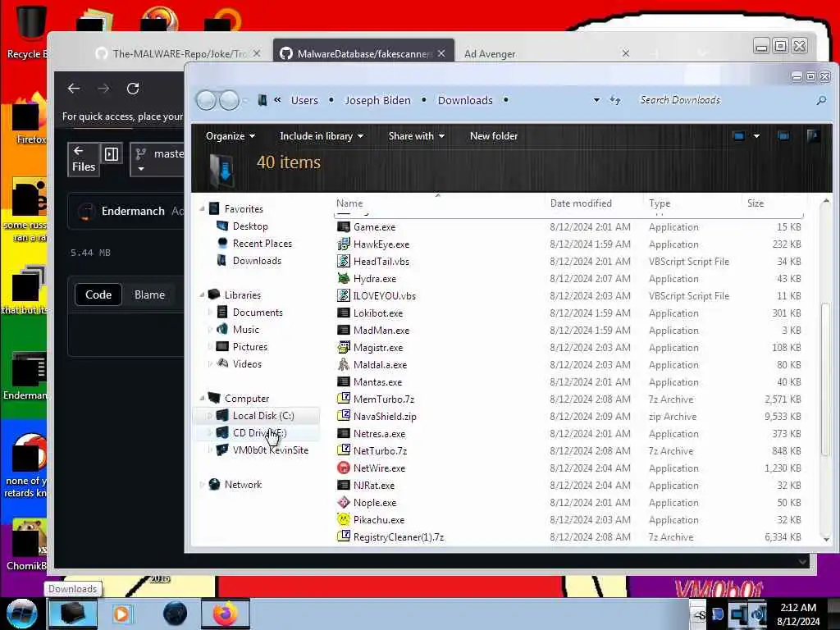Image resolution: width=840 pixels, height=630 pixels.
Task: Click Users breadcrumb in address bar
Action: coord(304,100)
